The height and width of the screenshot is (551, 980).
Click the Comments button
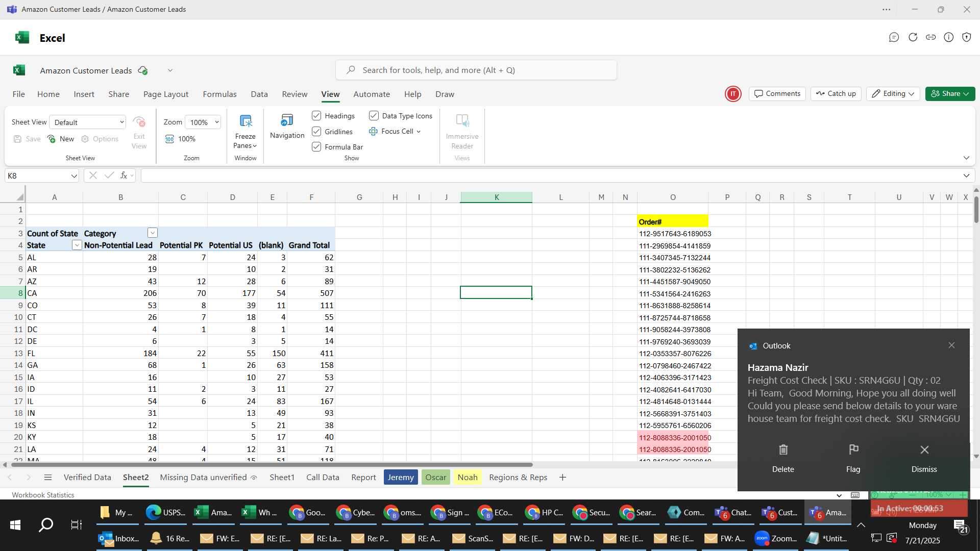(777, 94)
